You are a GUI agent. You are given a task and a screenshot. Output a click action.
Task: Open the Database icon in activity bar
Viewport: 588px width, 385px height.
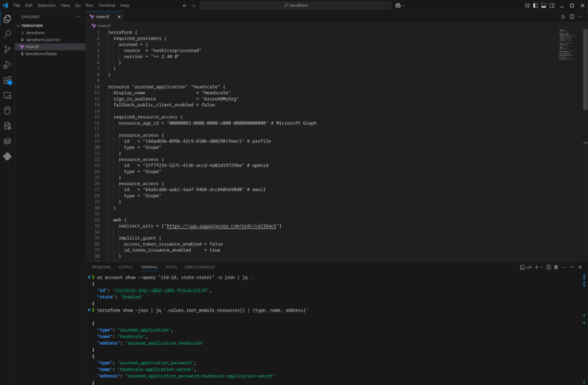pyautogui.click(x=7, y=111)
